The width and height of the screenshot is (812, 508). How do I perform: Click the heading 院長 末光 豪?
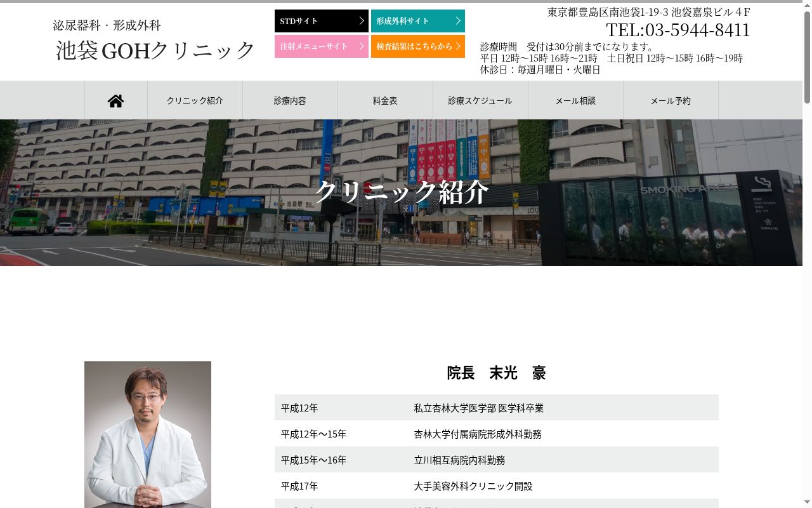tap(496, 373)
